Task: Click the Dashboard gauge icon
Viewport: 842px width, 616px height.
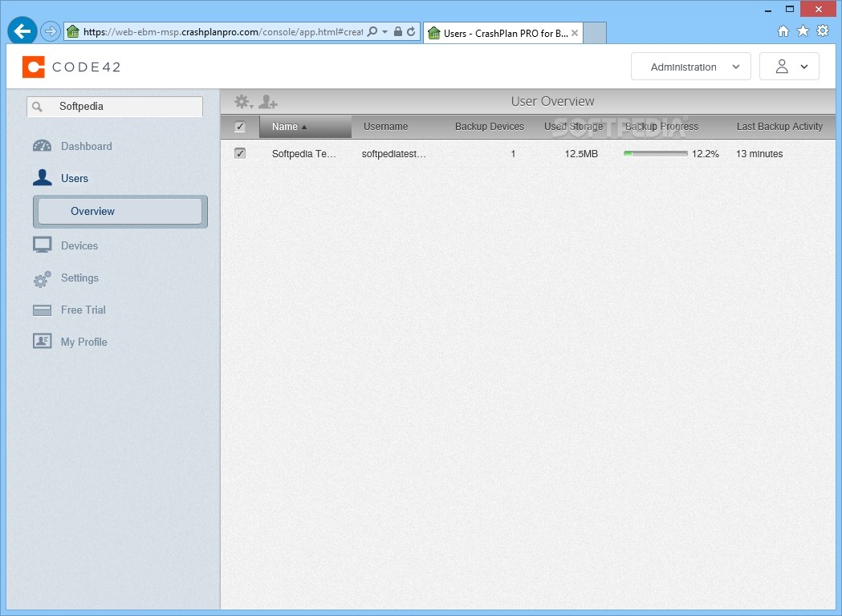Action: click(42, 146)
